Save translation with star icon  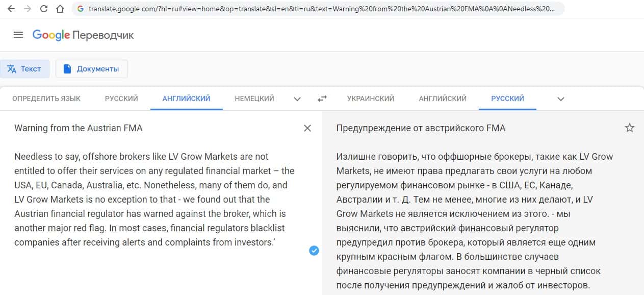click(x=630, y=128)
